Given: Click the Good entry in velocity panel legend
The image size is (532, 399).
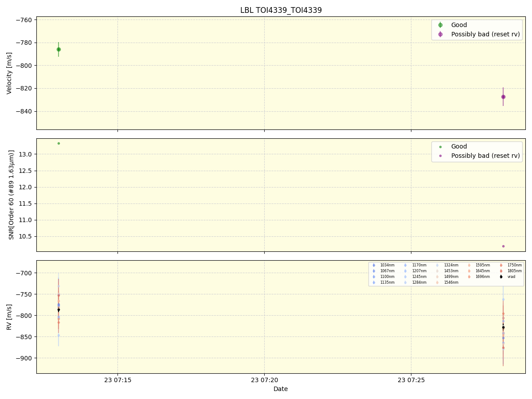Looking at the screenshot, I should [x=459, y=25].
